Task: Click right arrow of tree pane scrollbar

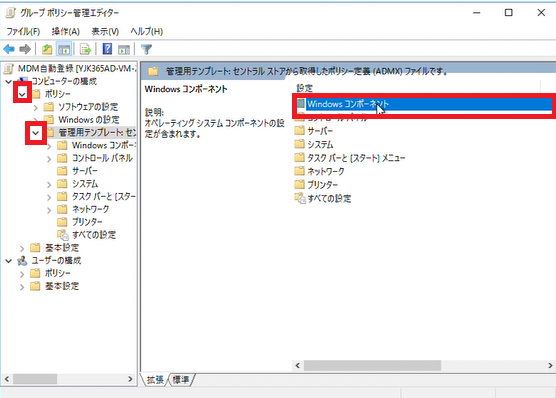Action: click(130, 379)
